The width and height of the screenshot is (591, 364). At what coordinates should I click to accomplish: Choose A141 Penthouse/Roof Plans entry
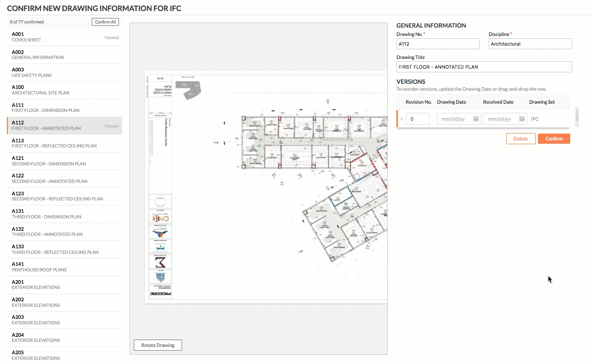click(65, 267)
